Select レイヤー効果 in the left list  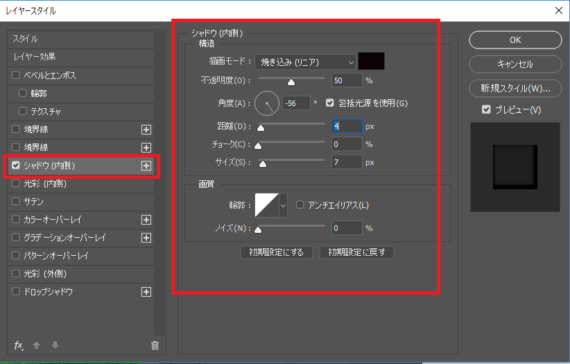81,57
